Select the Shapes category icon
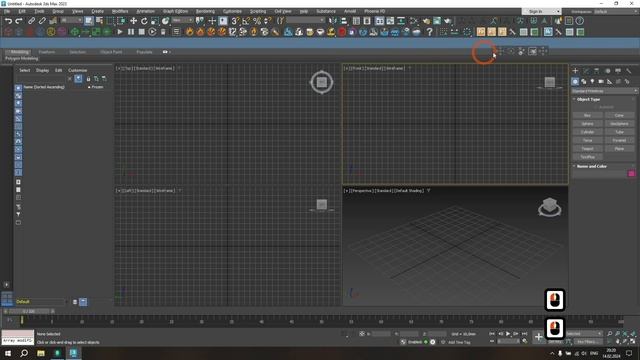The image size is (640, 360). coord(584,82)
